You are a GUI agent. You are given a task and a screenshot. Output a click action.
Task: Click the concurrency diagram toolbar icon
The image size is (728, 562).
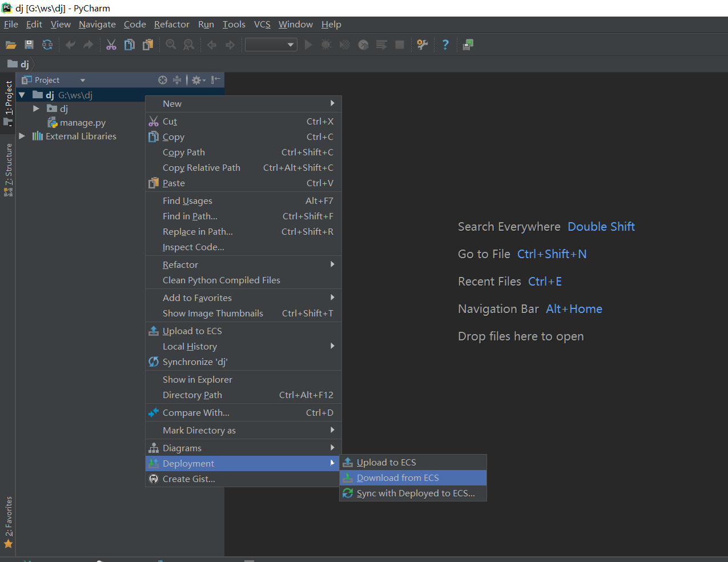381,45
